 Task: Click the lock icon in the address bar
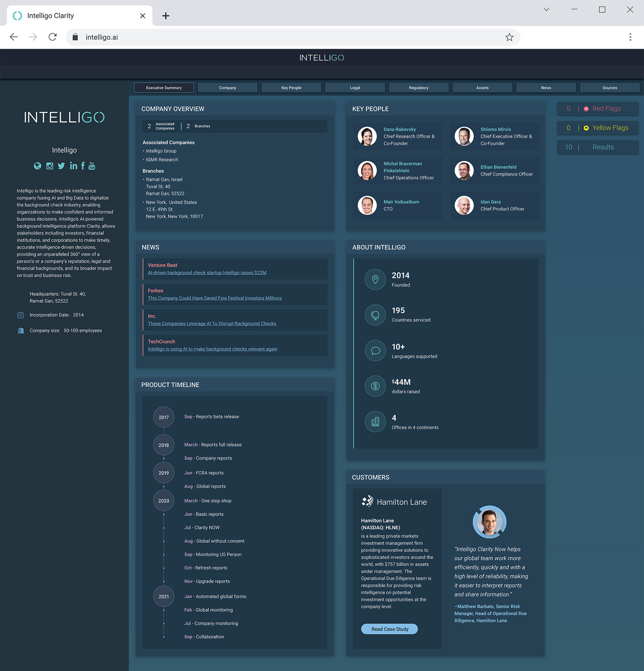(75, 37)
